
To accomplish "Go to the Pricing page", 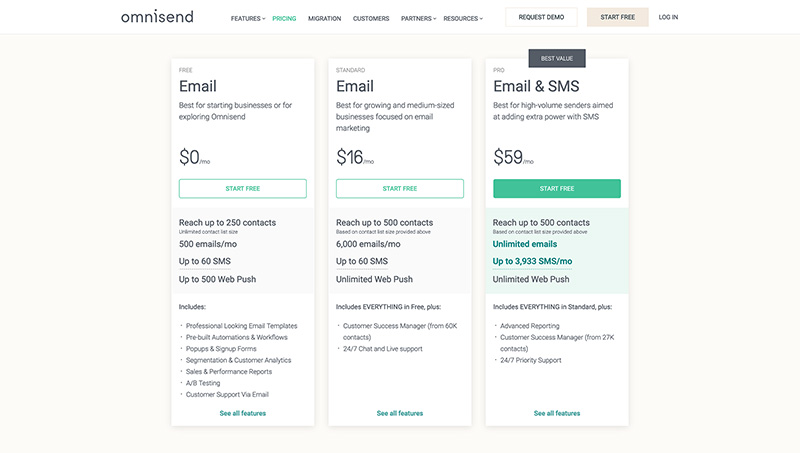I will pyautogui.click(x=284, y=18).
